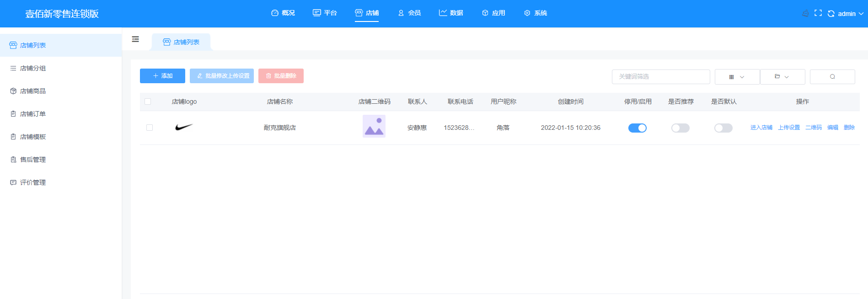Click the 联系电话 column header
The image size is (868, 299).
[461, 102]
